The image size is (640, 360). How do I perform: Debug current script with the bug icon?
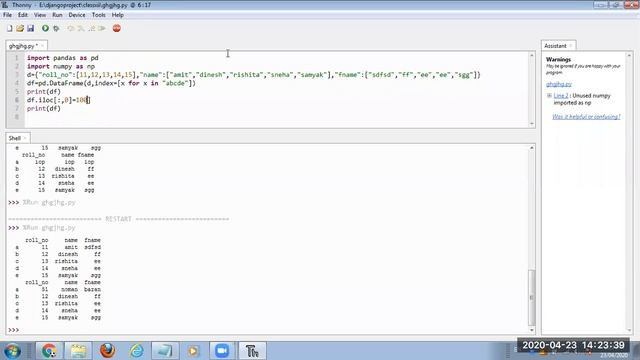pos(56,28)
